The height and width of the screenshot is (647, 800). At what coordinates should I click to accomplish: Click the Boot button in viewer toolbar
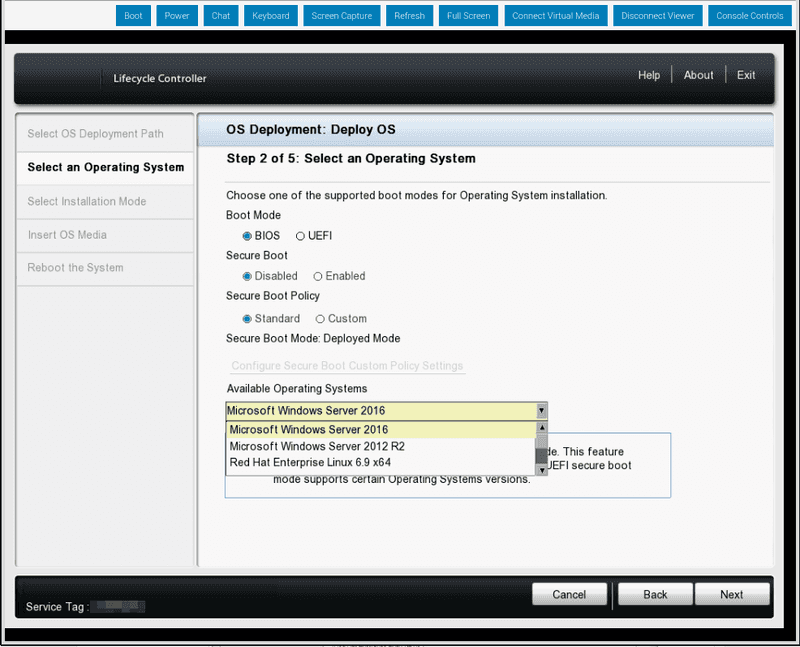pos(133,16)
